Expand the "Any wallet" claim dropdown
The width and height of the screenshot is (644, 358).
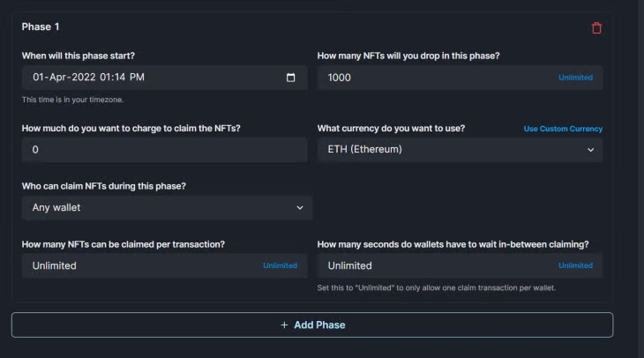click(x=167, y=208)
